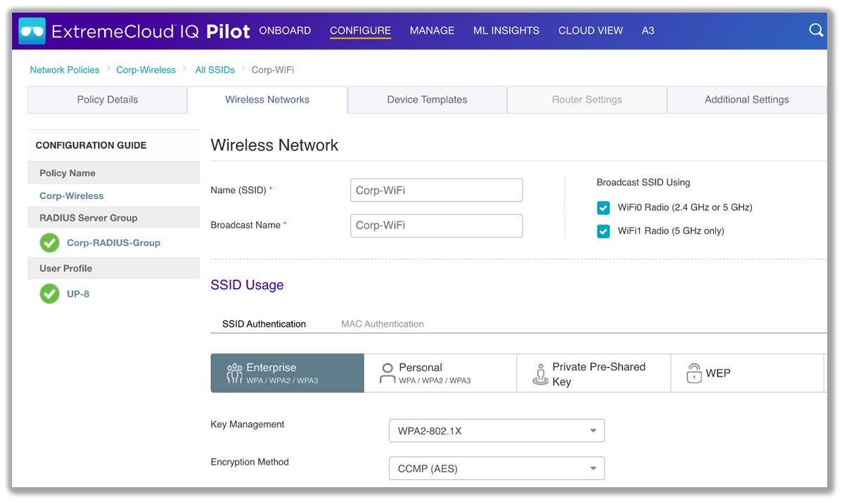Open the search magnifier icon
844x504 pixels.
[x=816, y=30]
